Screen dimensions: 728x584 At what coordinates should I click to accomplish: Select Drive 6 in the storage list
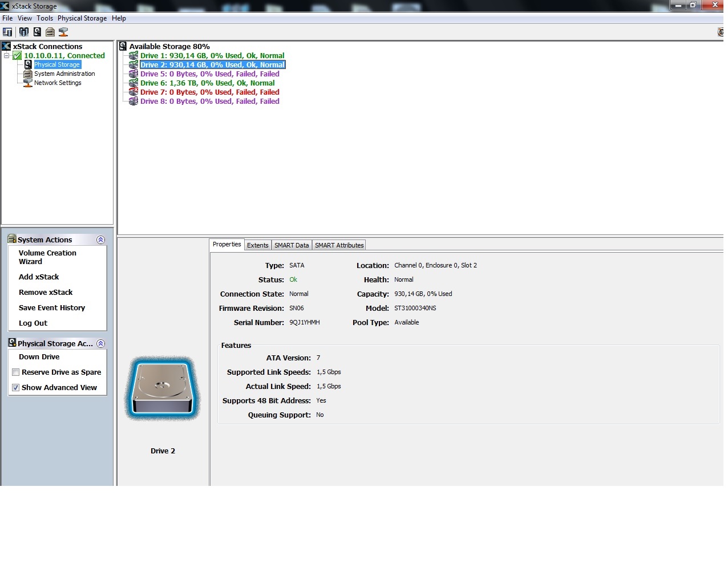point(207,83)
